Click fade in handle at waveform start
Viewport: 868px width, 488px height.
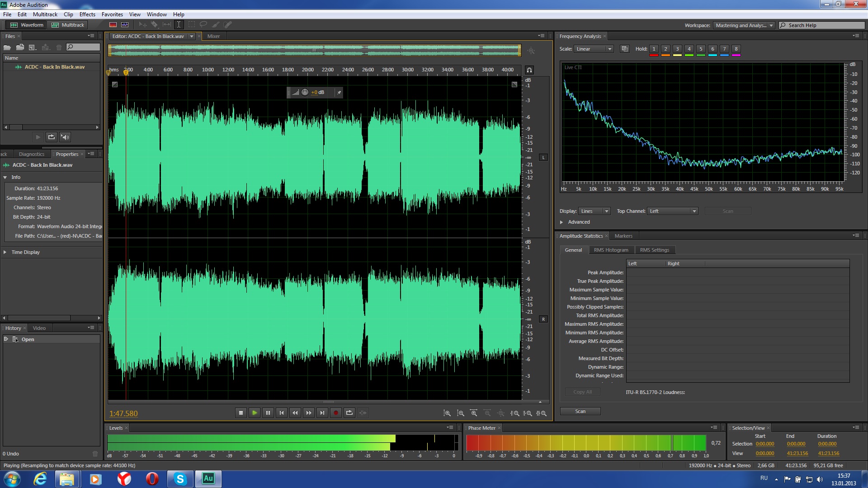[115, 84]
